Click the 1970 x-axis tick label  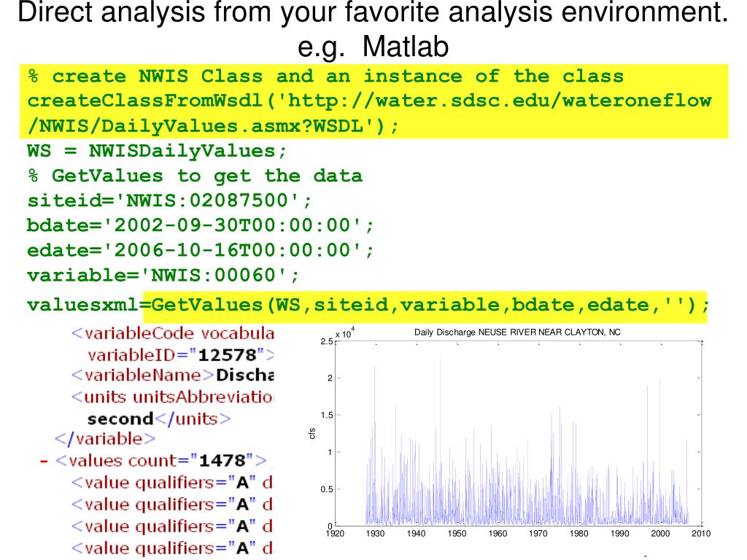(538, 534)
